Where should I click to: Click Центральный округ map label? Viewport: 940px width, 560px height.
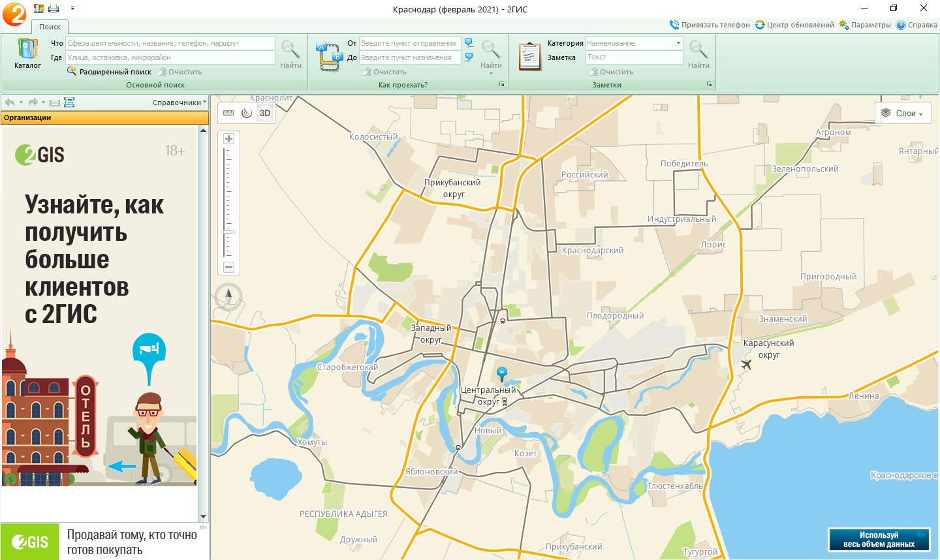click(x=488, y=396)
